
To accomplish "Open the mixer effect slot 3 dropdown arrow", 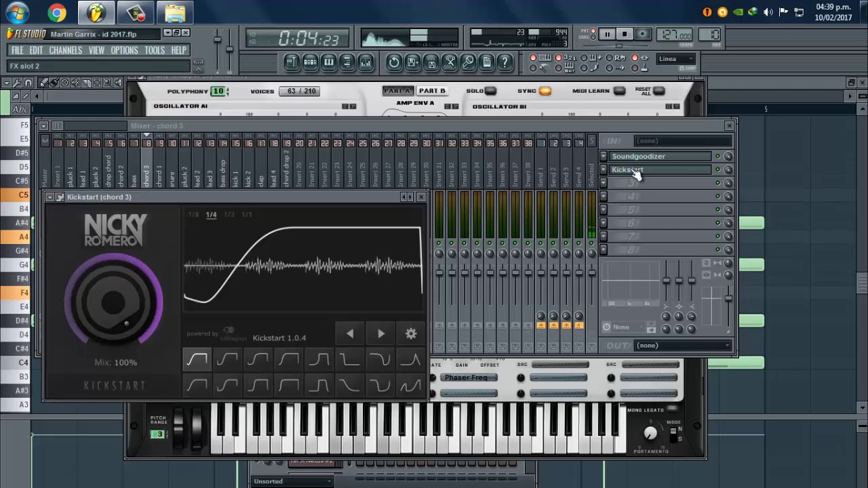I will point(604,183).
